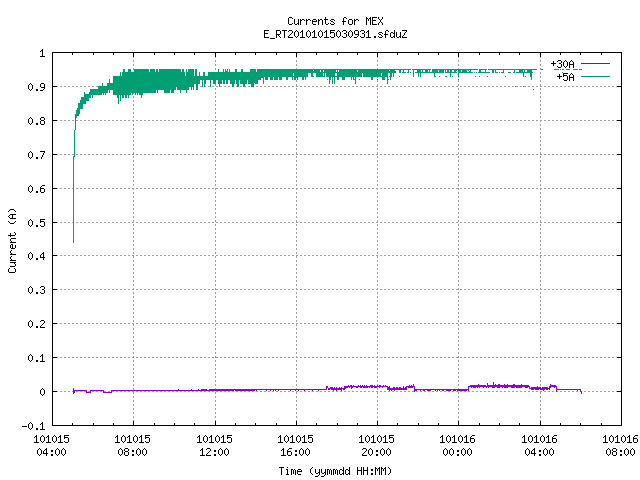Click the 'Time (yymmdd HH:MM)' x-axis label
Image resolution: width=640 pixels, height=480 pixels.
click(x=335, y=471)
